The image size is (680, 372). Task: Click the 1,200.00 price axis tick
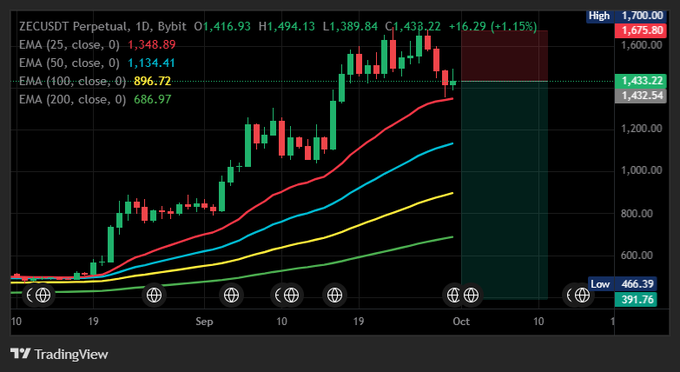click(642, 128)
